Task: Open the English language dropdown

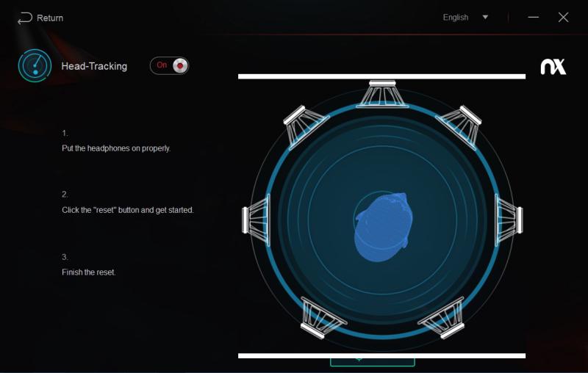Action: [456, 17]
